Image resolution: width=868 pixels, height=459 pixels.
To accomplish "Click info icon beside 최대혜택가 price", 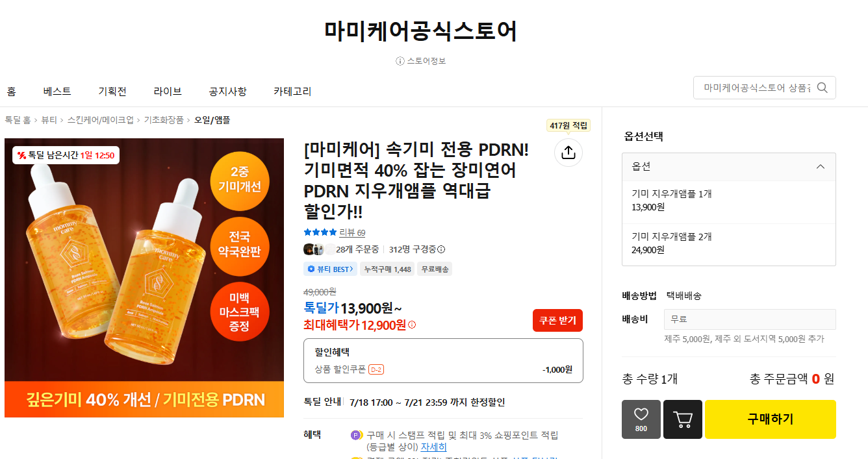I will [412, 325].
